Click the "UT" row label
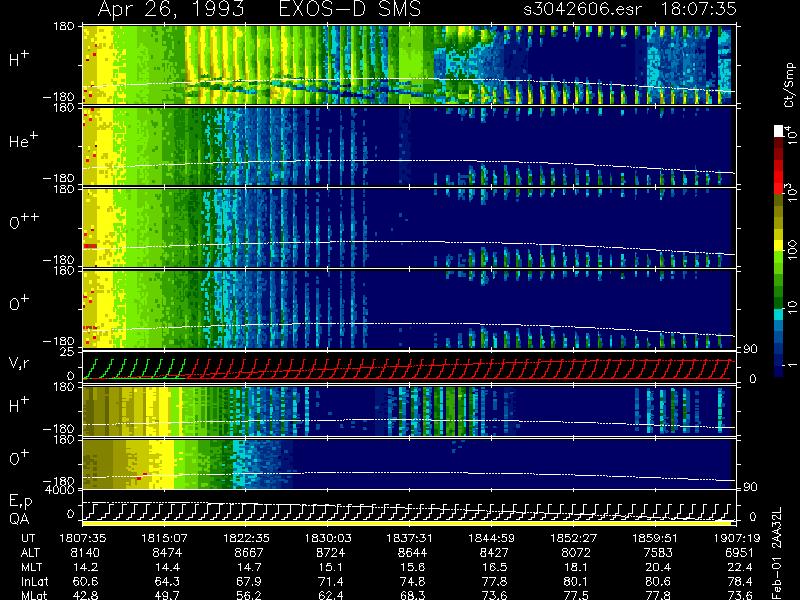Screen dimensions: 800x600 click(x=29, y=538)
